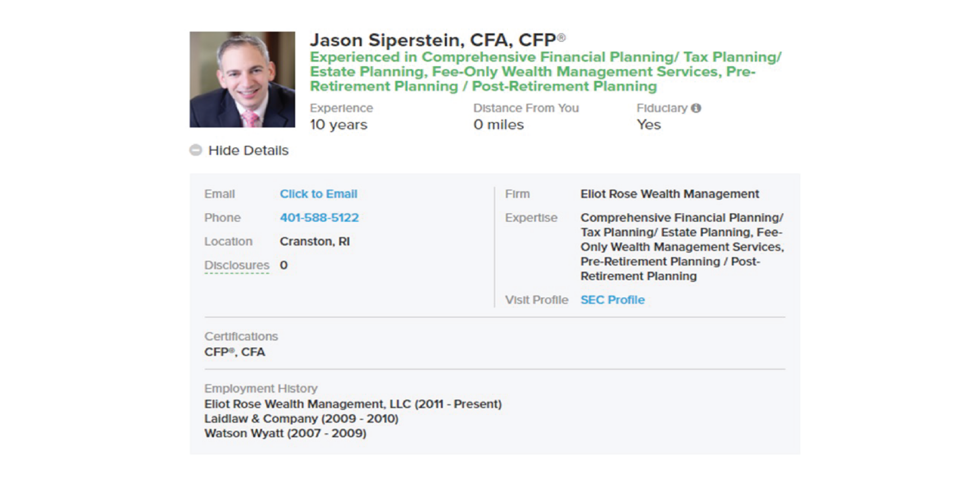Click Jason Siperstein's profile photo

[244, 79]
